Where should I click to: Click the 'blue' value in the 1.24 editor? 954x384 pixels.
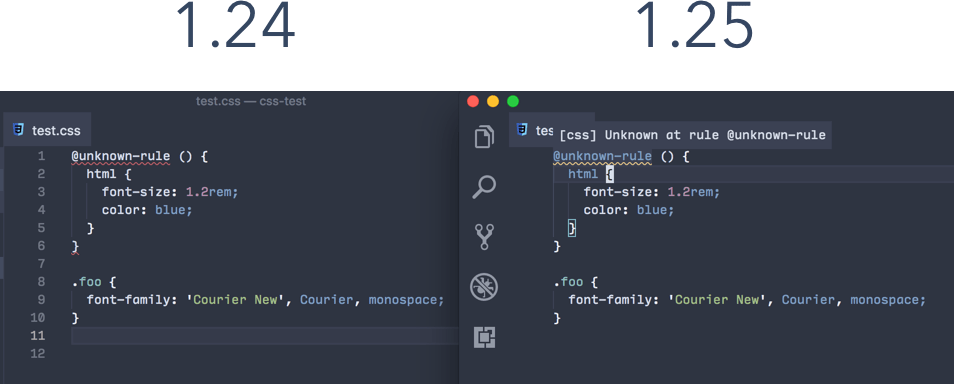click(170, 210)
